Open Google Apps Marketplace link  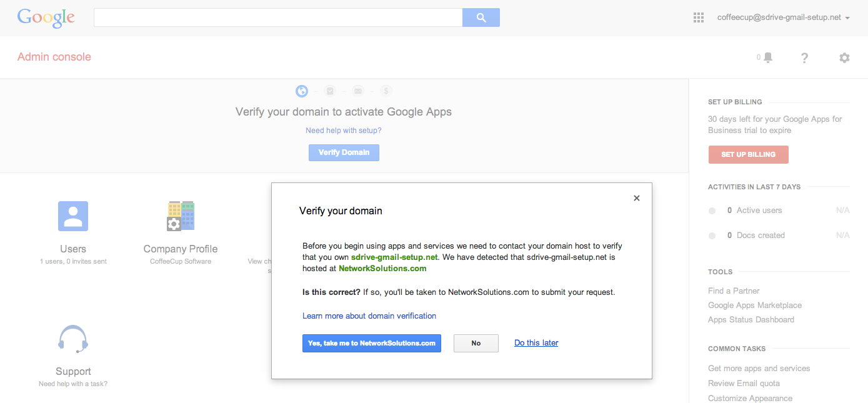pyautogui.click(x=755, y=305)
